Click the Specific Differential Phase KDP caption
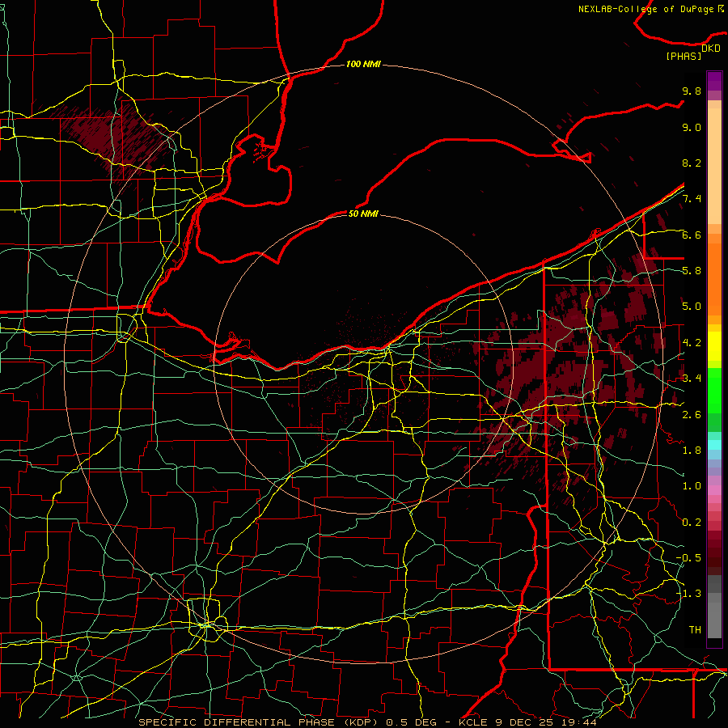Screen dimensions: 728x728 pos(367,722)
